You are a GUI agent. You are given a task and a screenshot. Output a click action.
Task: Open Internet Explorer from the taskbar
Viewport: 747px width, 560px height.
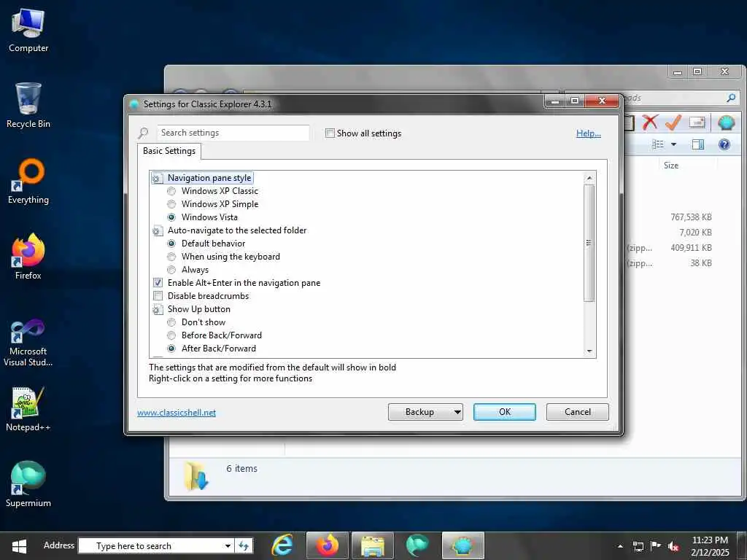point(282,545)
